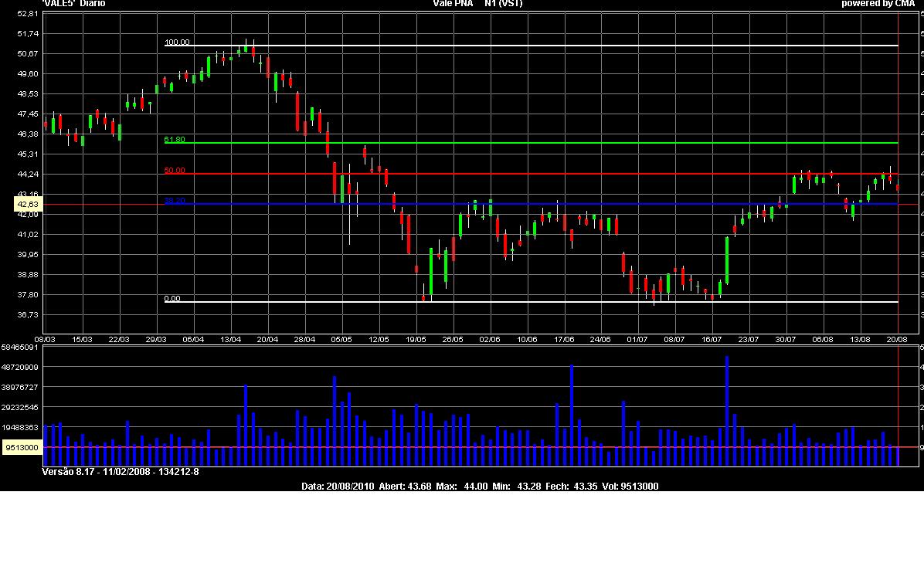Click the Data: 20/08/2010 quote status line

(x=479, y=487)
